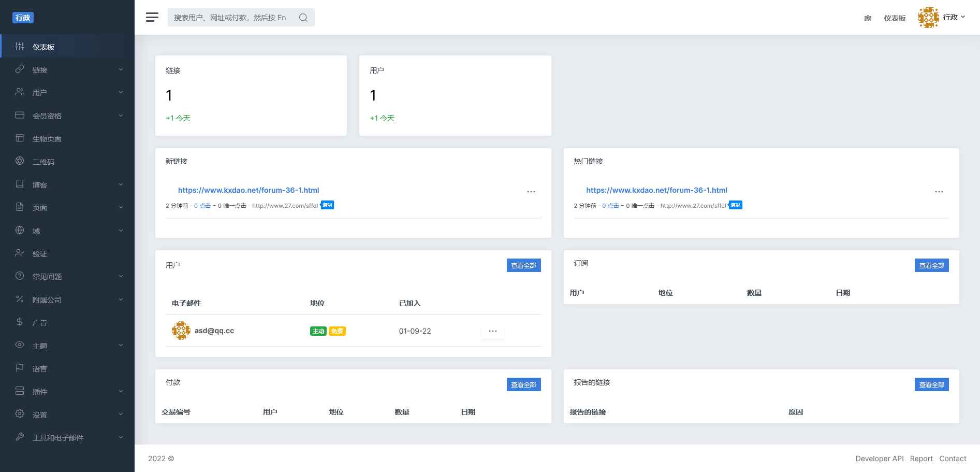Viewport: 980px width, 472px height.
Task: Click the search magnifier icon
Action: [x=303, y=18]
